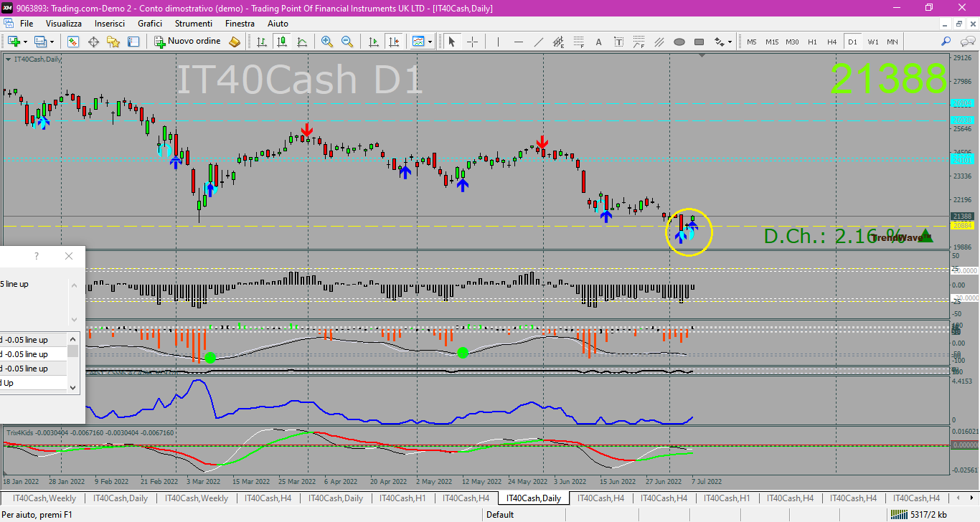Zoom out of the chart
This screenshot has height=522, width=980.
click(347, 42)
